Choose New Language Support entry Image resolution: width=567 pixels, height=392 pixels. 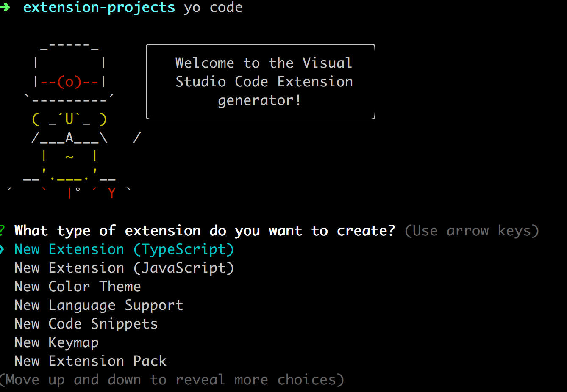click(99, 305)
